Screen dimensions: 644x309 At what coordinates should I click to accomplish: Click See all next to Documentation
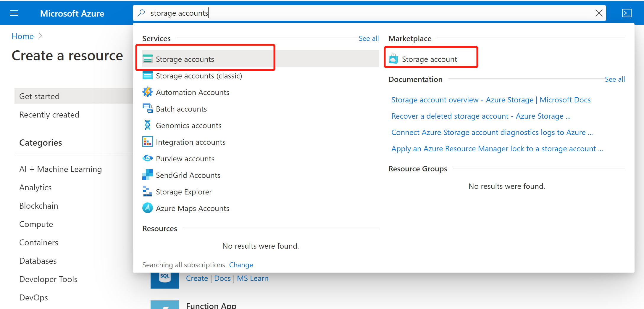[x=615, y=79]
